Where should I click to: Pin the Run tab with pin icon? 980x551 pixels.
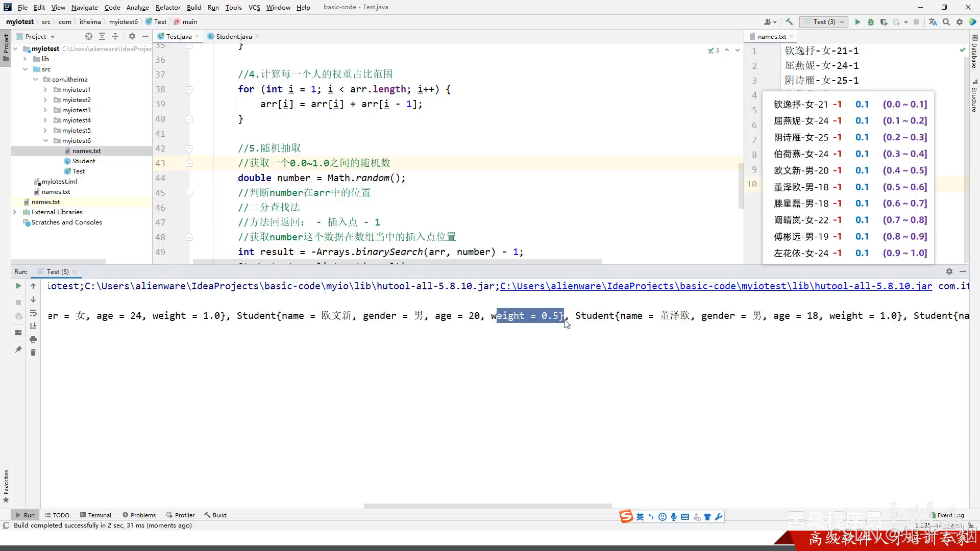pyautogui.click(x=18, y=349)
